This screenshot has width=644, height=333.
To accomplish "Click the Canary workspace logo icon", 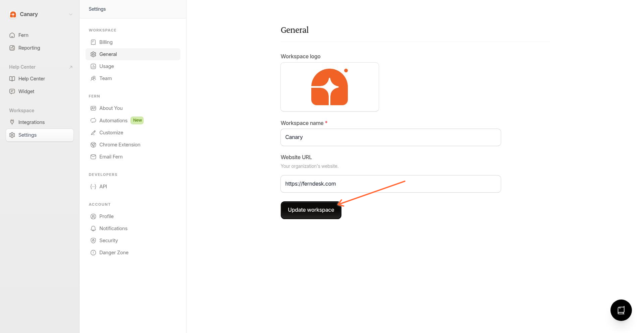I will point(13,14).
